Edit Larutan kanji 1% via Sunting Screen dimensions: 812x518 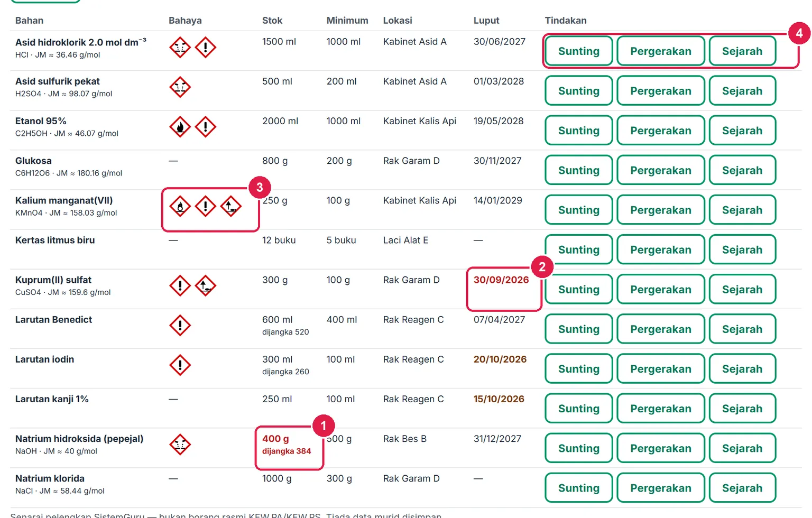point(579,408)
